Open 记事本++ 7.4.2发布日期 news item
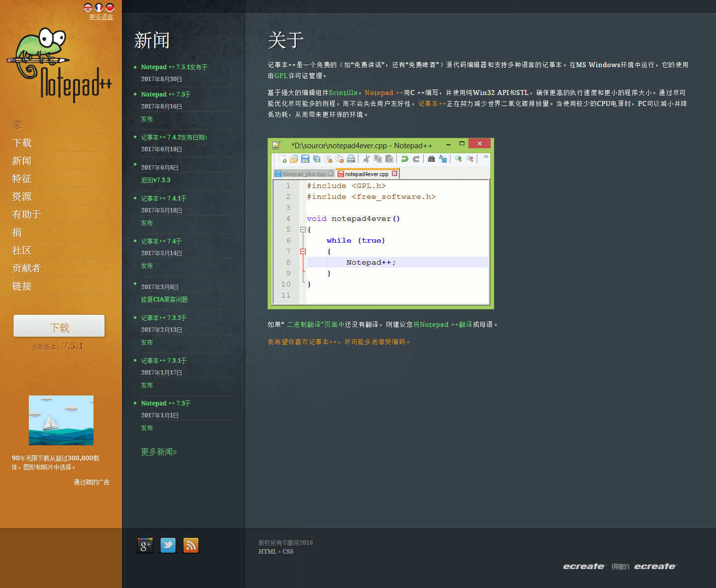Image resolution: width=716 pixels, height=588 pixels. 174,137
